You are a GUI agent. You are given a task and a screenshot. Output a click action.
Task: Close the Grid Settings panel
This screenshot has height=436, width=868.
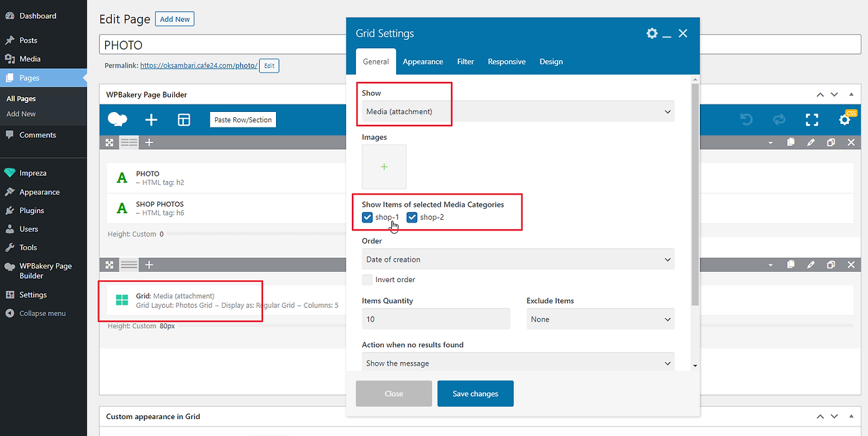pyautogui.click(x=683, y=33)
